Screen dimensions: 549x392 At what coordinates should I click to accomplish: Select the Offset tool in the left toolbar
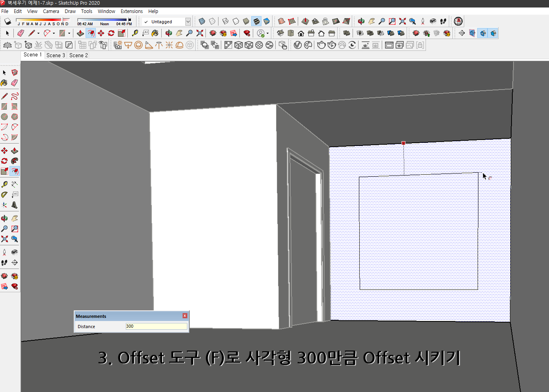click(15, 171)
